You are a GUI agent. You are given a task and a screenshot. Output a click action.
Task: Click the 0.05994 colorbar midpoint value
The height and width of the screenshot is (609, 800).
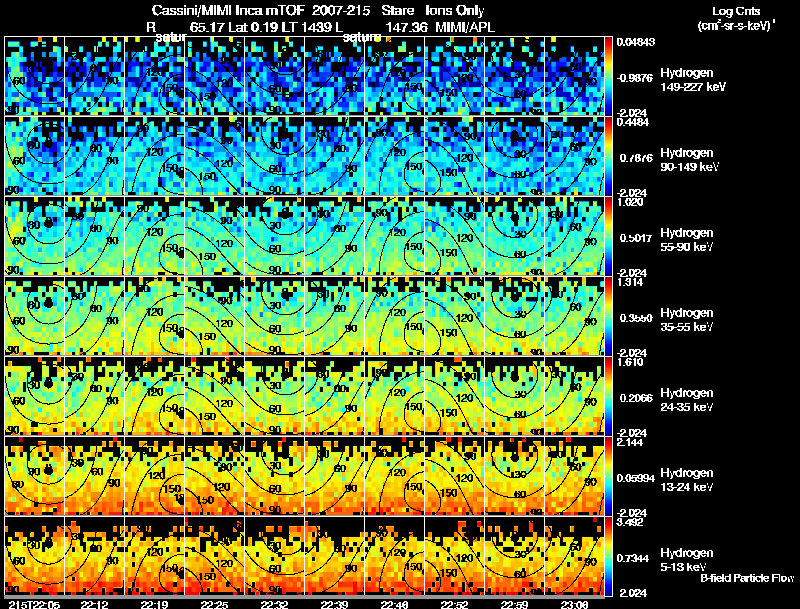pyautogui.click(x=636, y=478)
